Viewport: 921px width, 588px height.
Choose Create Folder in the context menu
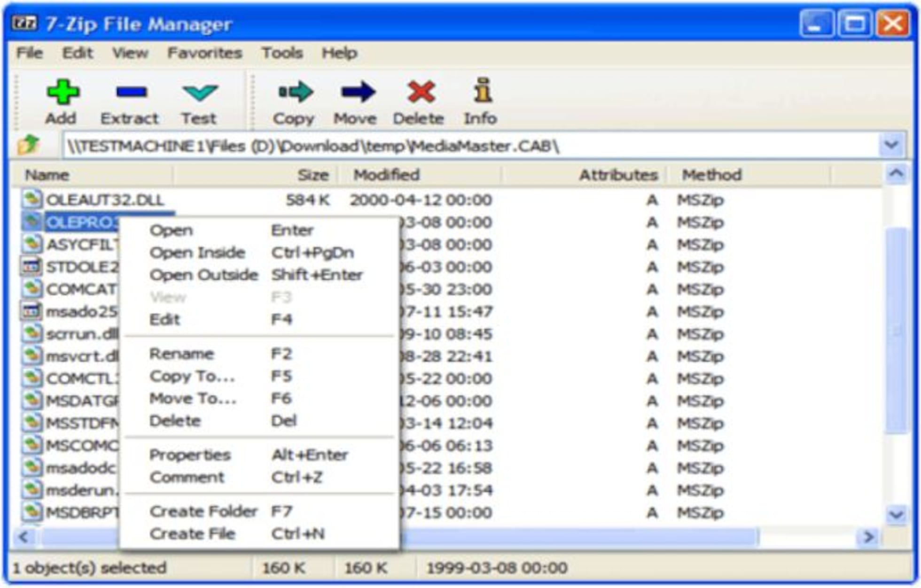click(203, 511)
